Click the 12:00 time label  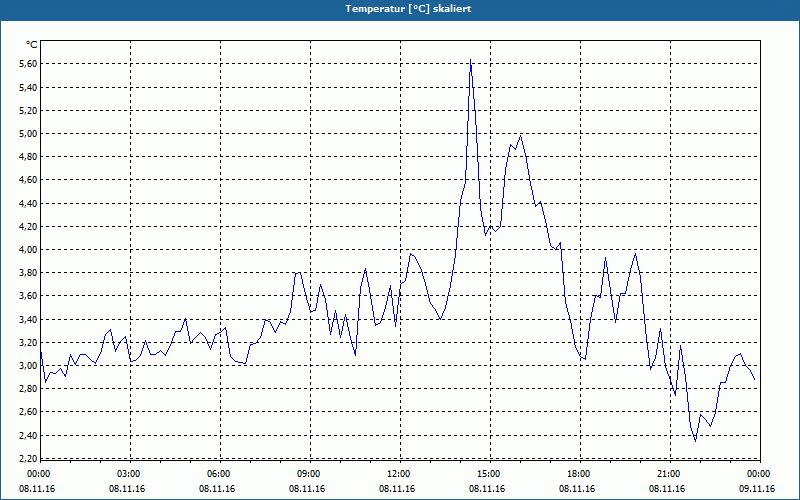coord(398,474)
